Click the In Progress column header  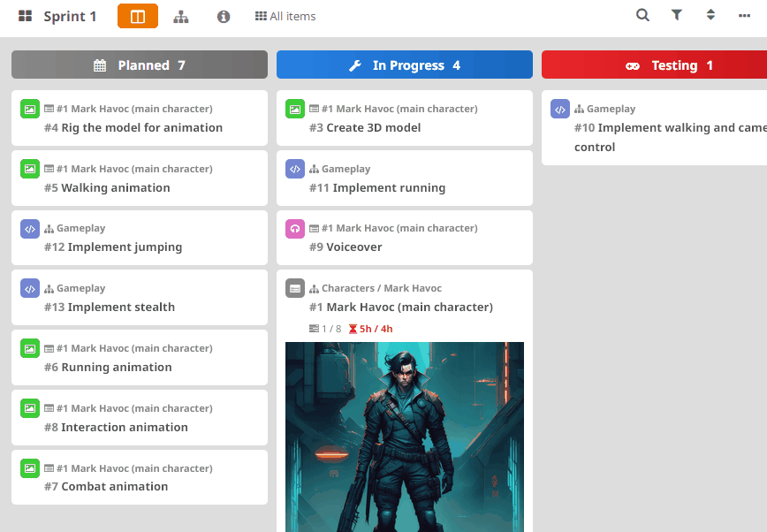[x=405, y=65]
